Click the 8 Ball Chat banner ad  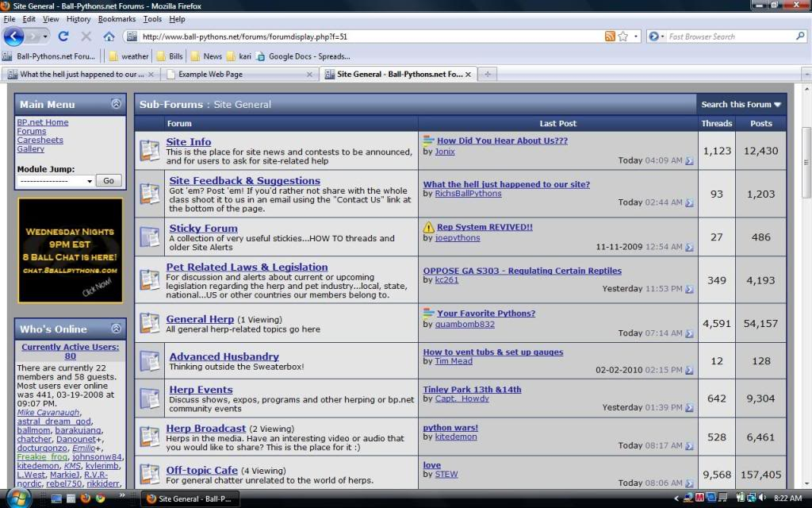click(71, 250)
